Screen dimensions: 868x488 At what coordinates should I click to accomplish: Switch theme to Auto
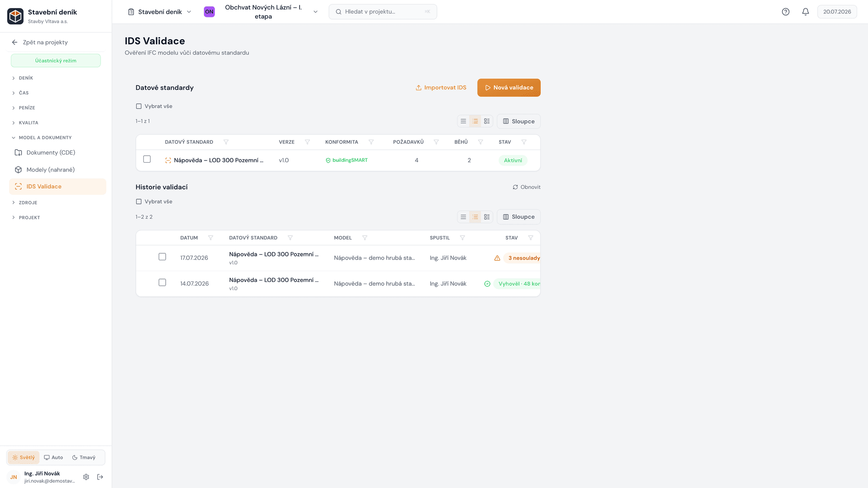53,457
